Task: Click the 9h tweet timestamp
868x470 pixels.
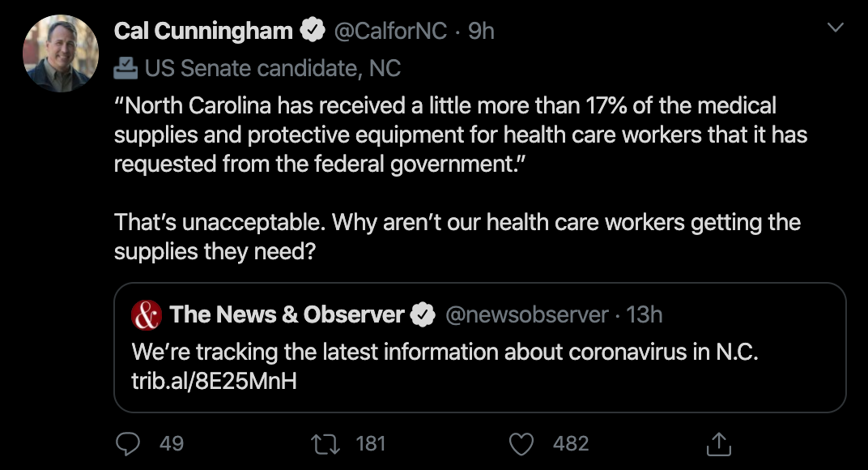Action: click(x=481, y=32)
